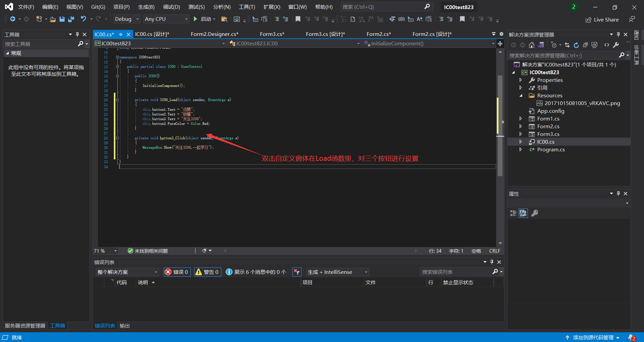Click the 搜索 (Ctrl+Q) search box
The width and height of the screenshot is (644, 342).
(386, 7)
